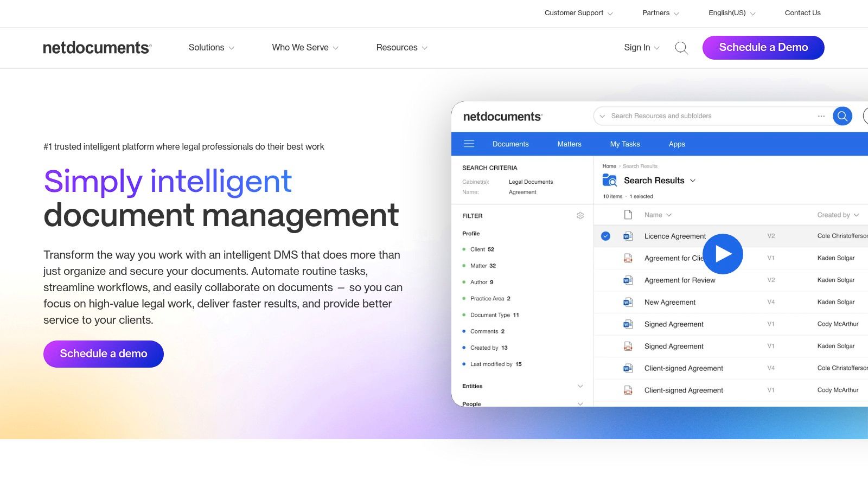868x488 pixels.
Task: Click the filter settings gear icon
Action: click(580, 216)
